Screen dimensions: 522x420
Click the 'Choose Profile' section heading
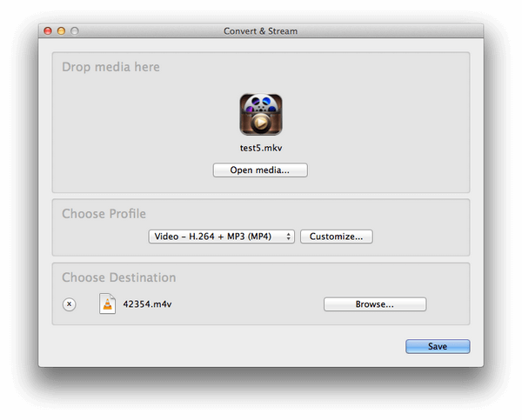104,214
